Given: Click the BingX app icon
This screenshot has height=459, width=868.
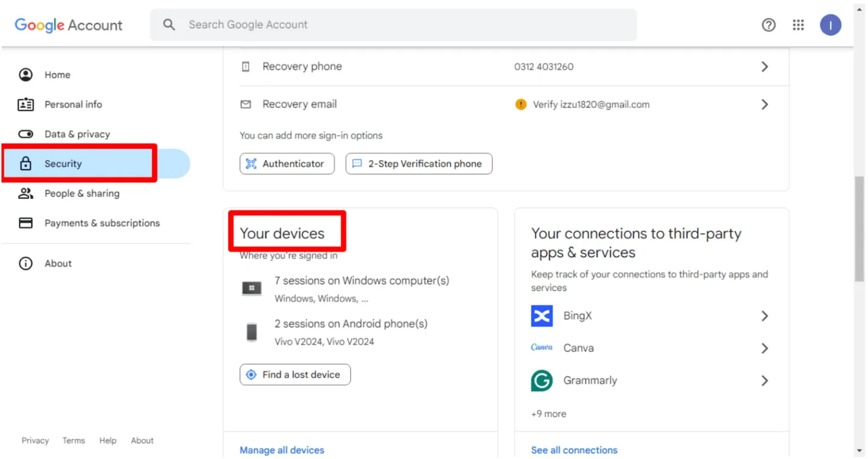Looking at the screenshot, I should coord(542,316).
